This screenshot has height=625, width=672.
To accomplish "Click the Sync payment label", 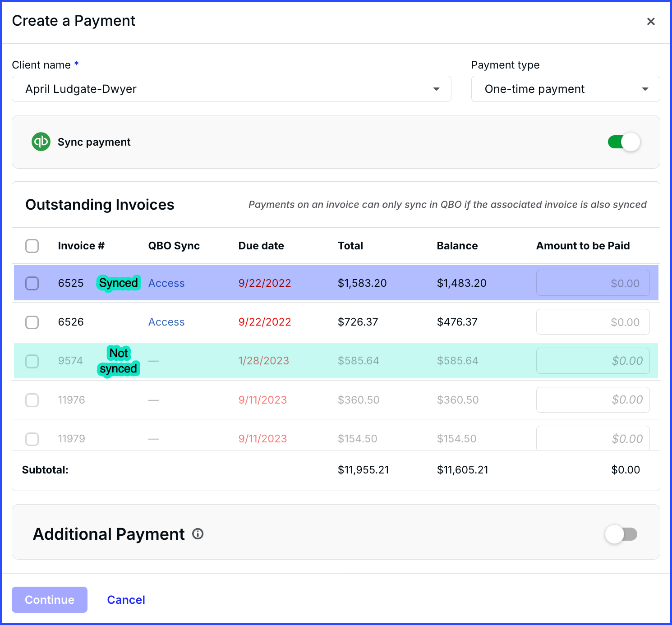I will point(94,142).
